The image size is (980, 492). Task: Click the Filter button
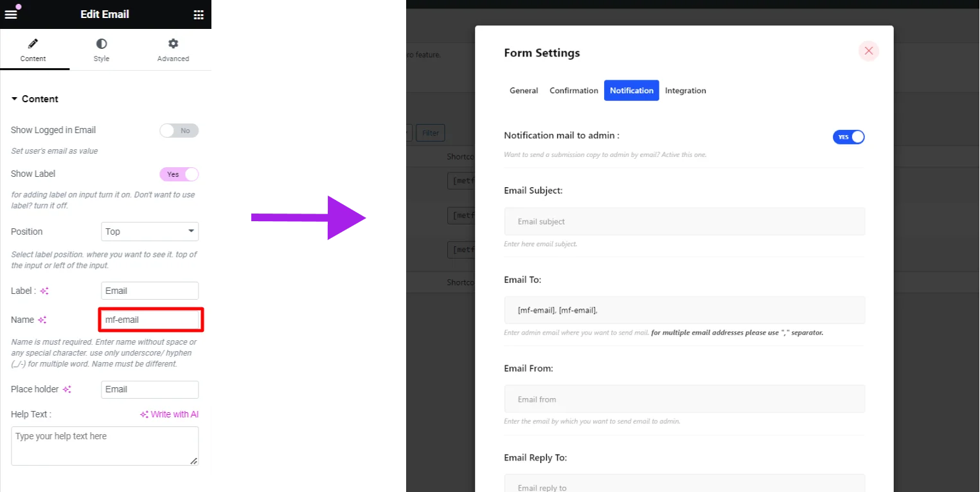430,132
